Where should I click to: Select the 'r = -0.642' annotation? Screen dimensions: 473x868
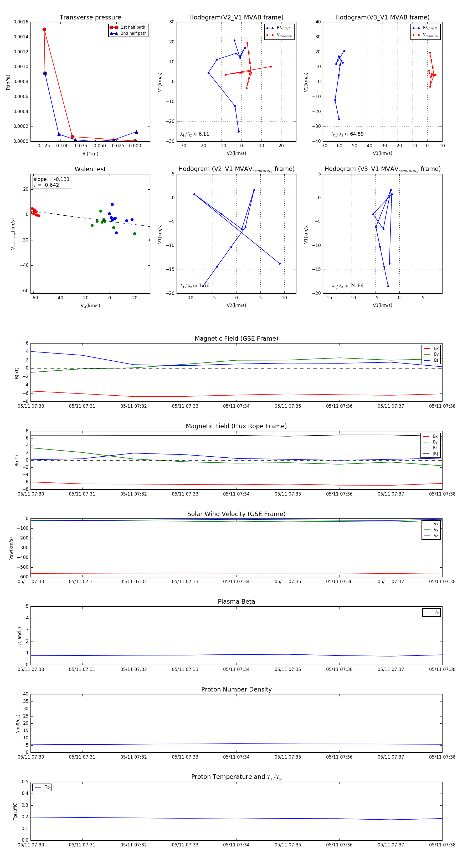(47, 185)
